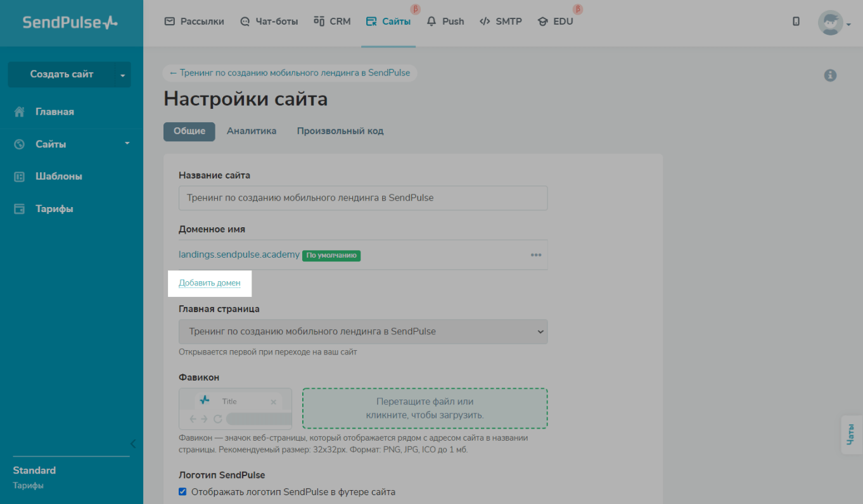Open the Push notifications section
The height and width of the screenshot is (504, 863).
[445, 22]
